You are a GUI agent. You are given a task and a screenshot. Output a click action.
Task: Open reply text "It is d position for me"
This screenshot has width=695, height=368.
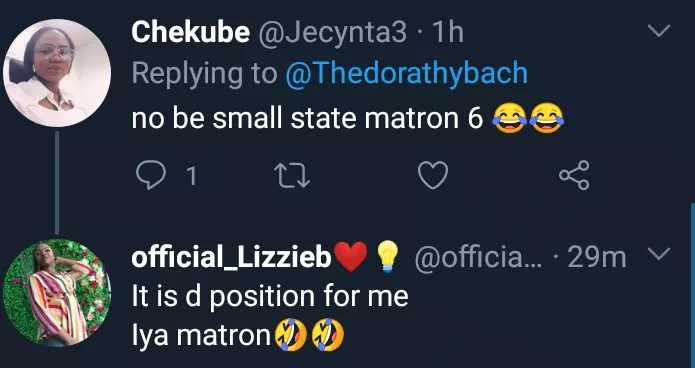tap(270, 296)
